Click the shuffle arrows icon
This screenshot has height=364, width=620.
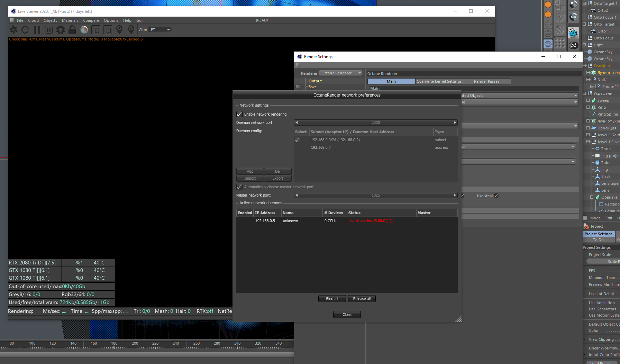click(573, 45)
